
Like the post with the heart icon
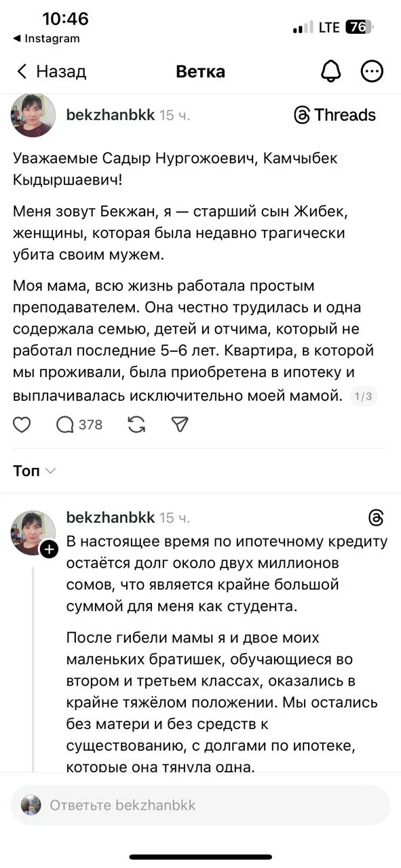point(22,425)
